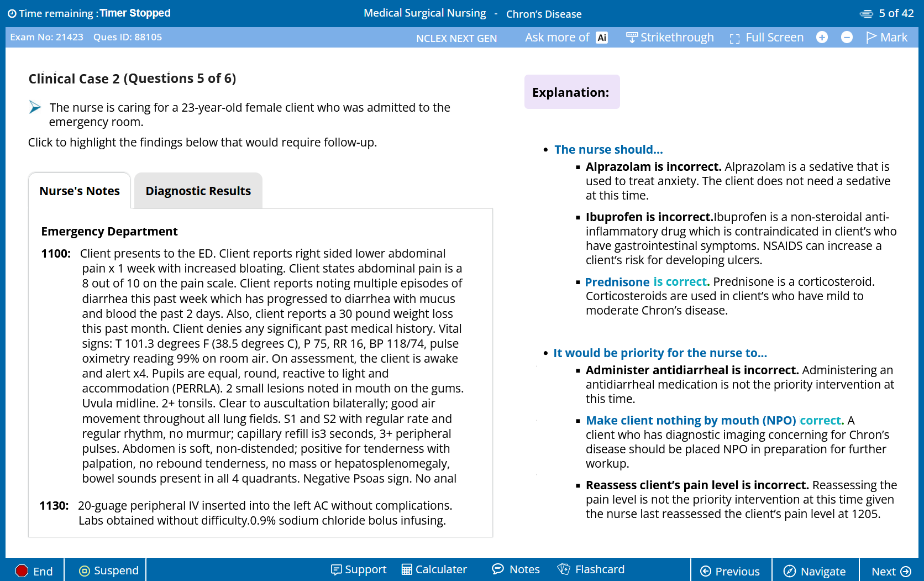Switch to the Nurse's Notes tab
The height and width of the screenshot is (581, 924).
pos(80,191)
